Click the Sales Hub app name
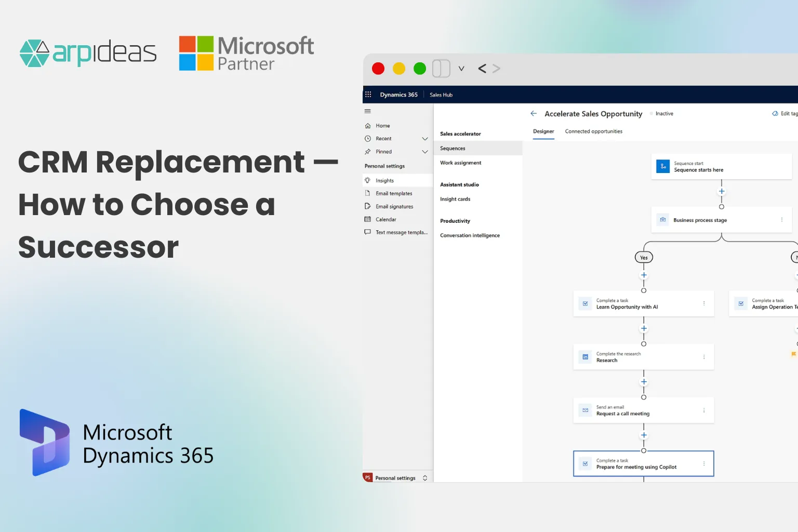The image size is (798, 532). tap(441, 95)
